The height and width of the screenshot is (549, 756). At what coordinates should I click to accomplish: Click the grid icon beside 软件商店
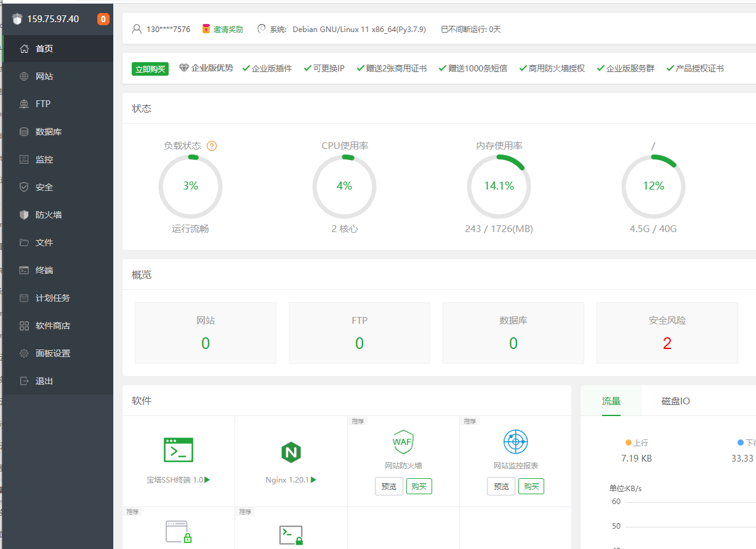coord(24,326)
